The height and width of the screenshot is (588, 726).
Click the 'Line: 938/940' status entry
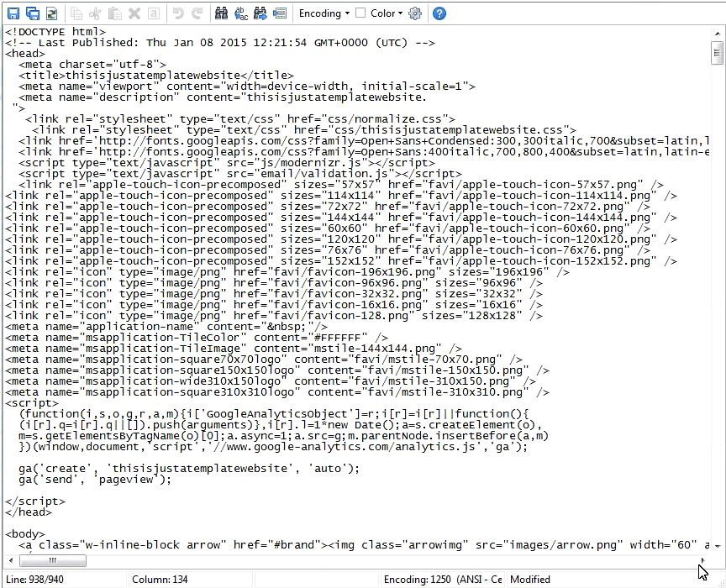34,580
